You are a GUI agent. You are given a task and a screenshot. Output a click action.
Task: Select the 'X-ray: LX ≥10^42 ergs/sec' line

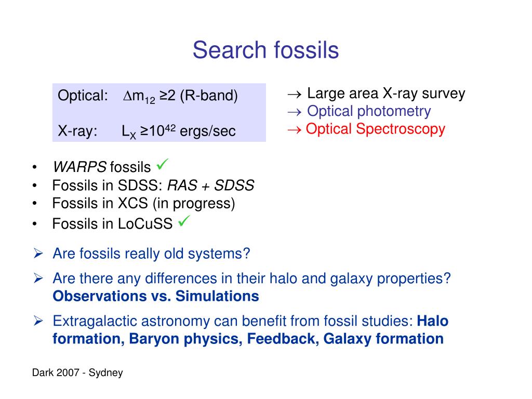(147, 131)
